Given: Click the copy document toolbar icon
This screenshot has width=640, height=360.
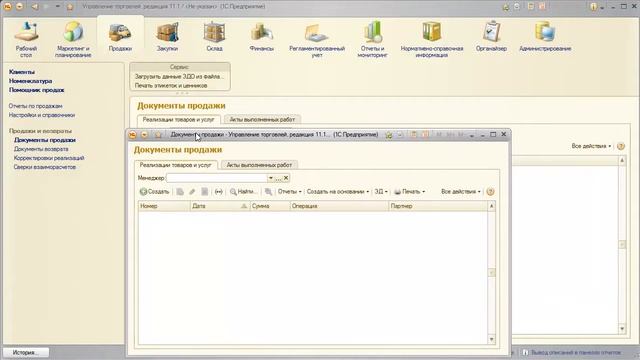Looking at the screenshot, I should pyautogui.click(x=180, y=191).
